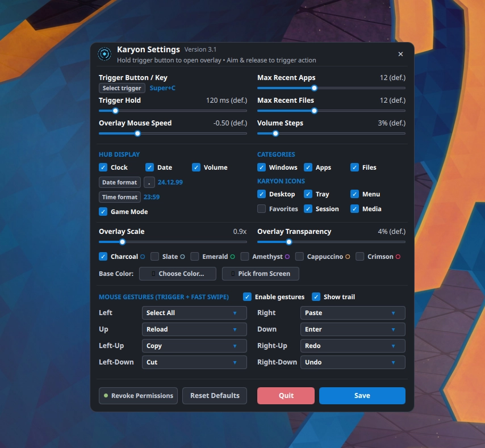Open the Right-Up gesture dropdown (Redo)
The height and width of the screenshot is (448, 485).
pos(353,346)
